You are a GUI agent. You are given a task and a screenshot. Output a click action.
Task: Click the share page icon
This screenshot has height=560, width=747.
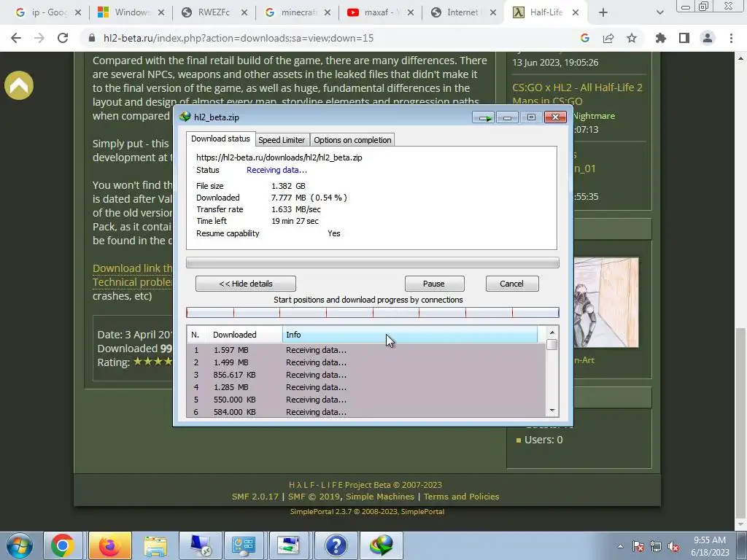[608, 38]
